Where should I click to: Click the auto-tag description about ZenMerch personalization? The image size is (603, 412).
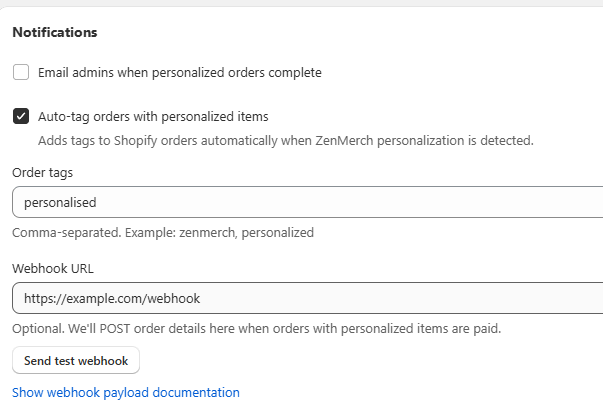(x=285, y=140)
